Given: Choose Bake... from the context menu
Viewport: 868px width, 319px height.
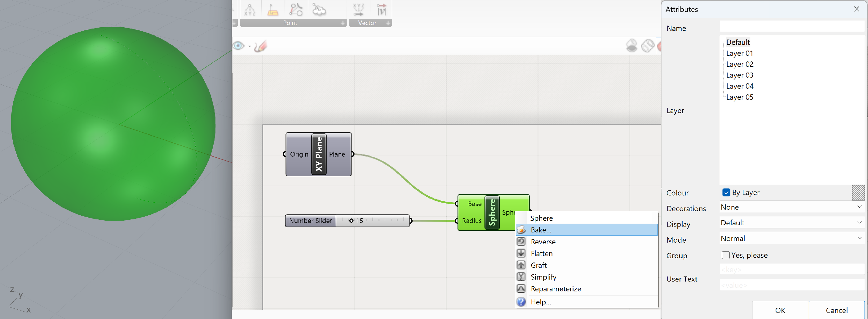Looking at the screenshot, I should pyautogui.click(x=541, y=230).
